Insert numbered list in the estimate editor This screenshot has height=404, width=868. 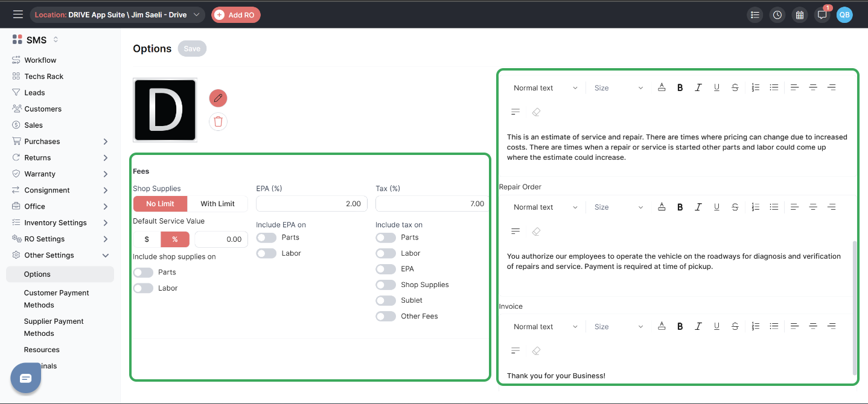coord(756,87)
